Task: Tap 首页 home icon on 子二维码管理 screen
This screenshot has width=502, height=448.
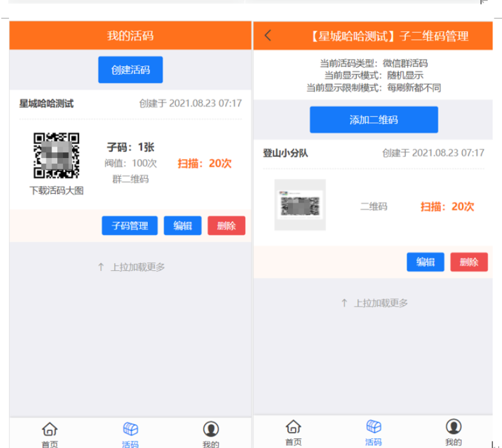Action: click(x=293, y=427)
